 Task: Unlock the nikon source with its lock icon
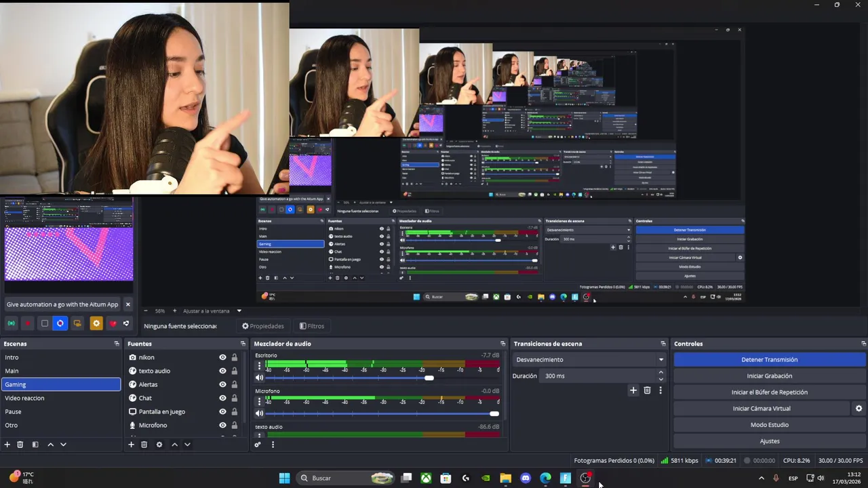(x=235, y=357)
